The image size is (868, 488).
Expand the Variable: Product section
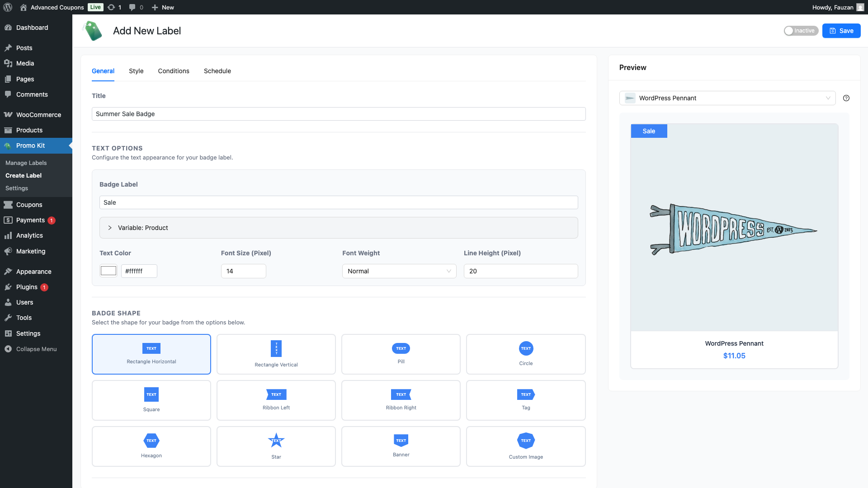tap(110, 228)
